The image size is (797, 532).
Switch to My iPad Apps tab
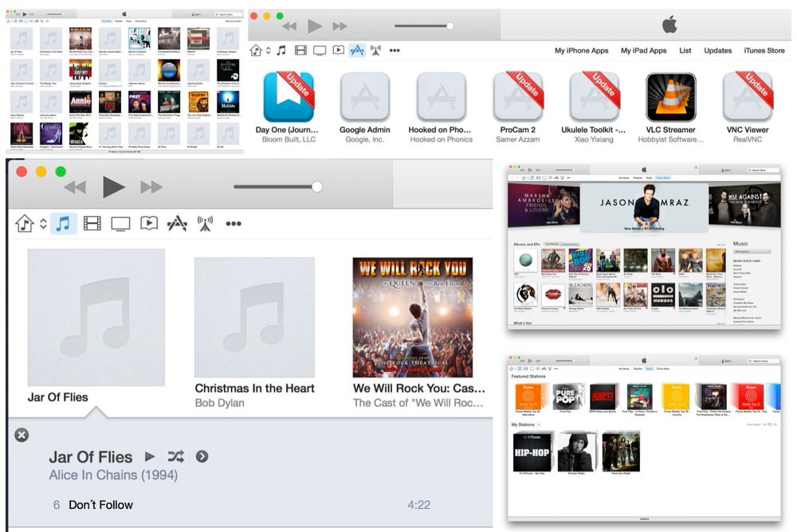(643, 50)
